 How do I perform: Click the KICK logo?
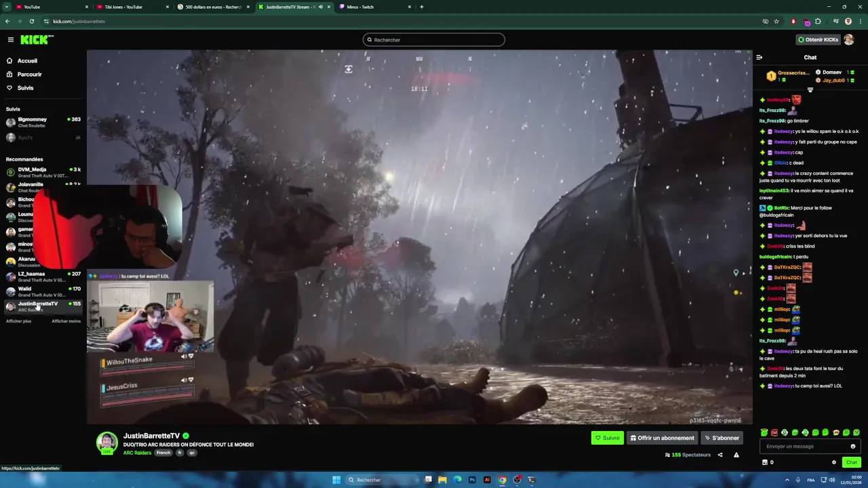(x=37, y=40)
